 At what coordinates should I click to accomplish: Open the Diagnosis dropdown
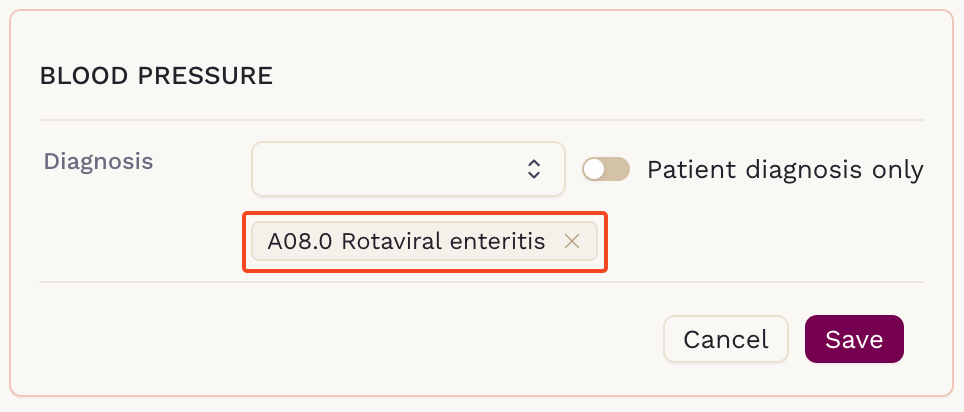click(x=408, y=169)
